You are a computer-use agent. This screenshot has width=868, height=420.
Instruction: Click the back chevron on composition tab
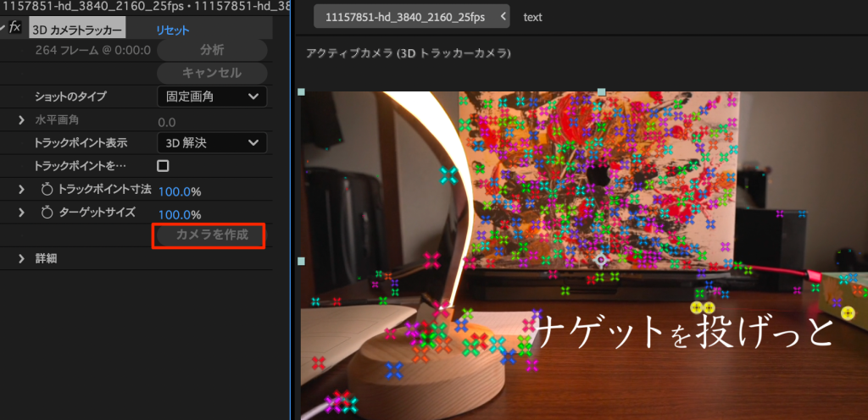point(505,17)
